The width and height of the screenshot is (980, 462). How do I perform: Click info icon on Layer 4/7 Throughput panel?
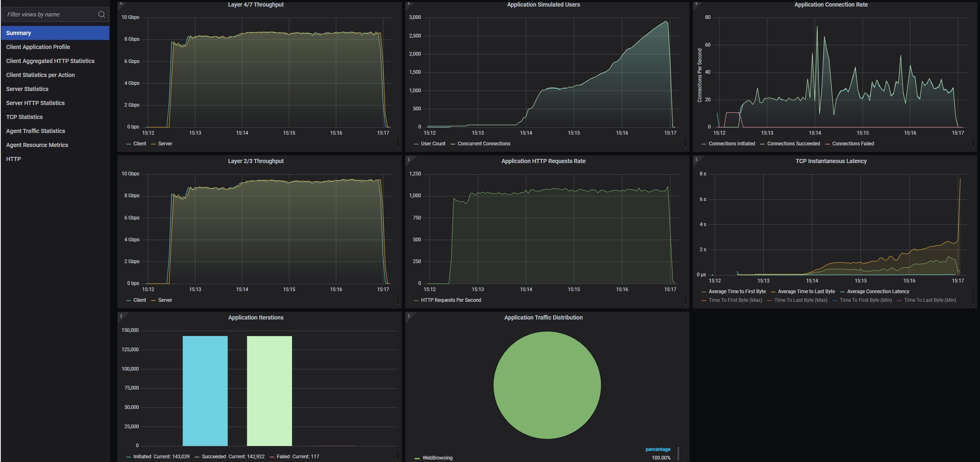coord(121,4)
